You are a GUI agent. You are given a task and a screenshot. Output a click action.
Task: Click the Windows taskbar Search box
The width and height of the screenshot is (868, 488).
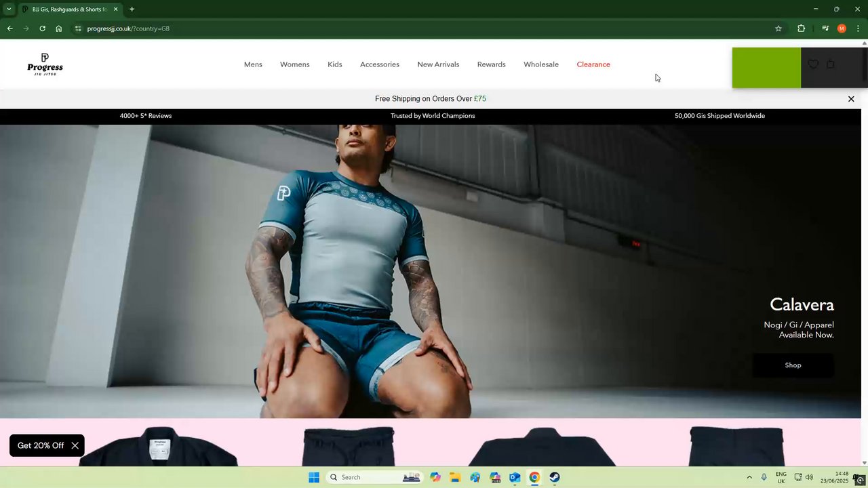374,477
